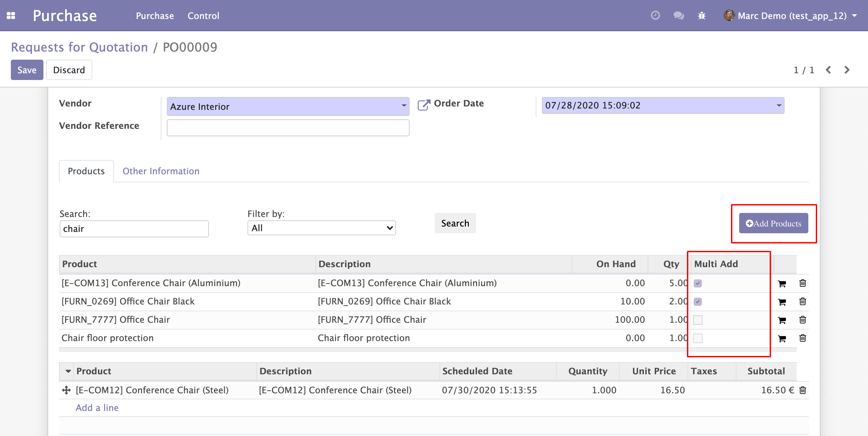Open Vendor external link icon
The image size is (868, 436).
coord(423,105)
